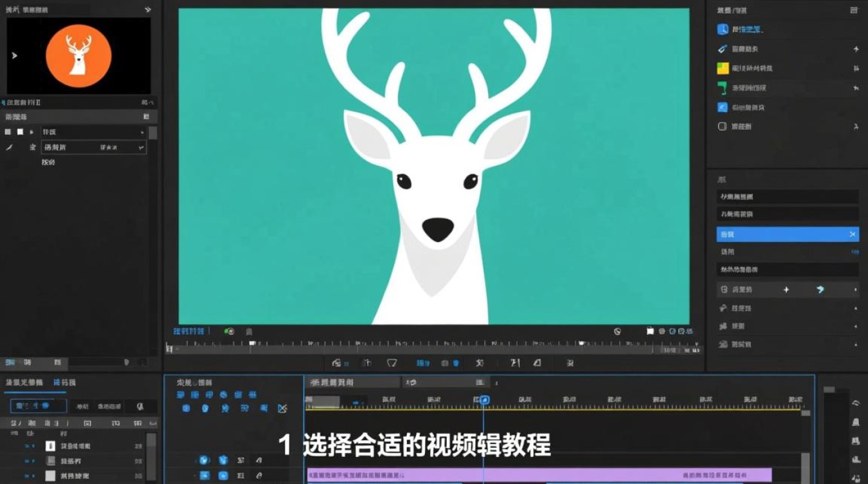Select the project item with the white thumbnail
The image size is (868, 484).
[50, 446]
